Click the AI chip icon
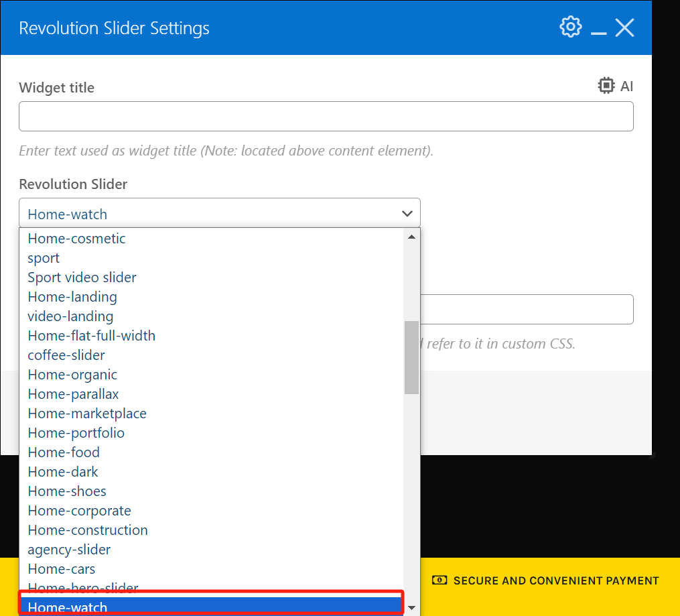 tap(606, 86)
